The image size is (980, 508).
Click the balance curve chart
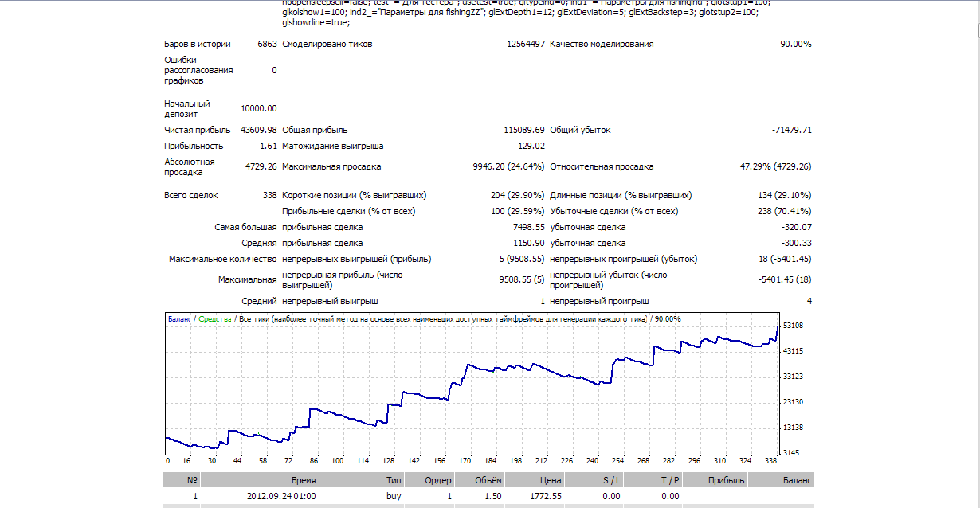tap(472, 384)
